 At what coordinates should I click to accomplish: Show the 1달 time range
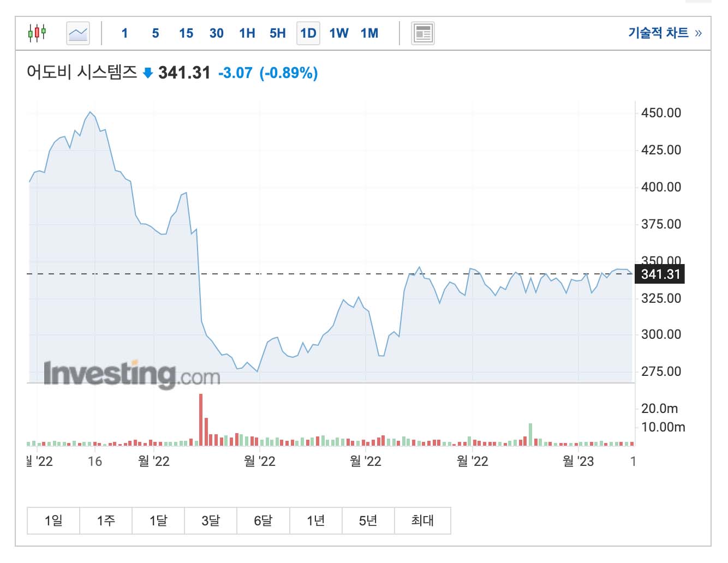click(158, 520)
